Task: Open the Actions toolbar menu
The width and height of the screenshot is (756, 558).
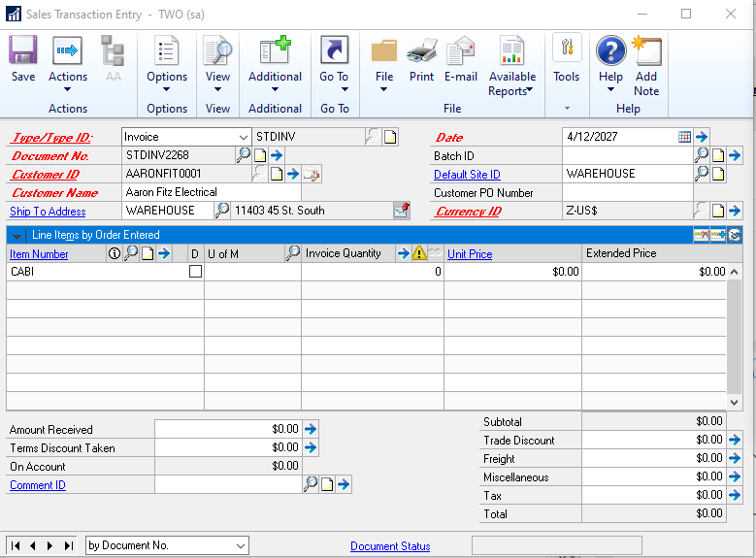Action: coord(68,64)
